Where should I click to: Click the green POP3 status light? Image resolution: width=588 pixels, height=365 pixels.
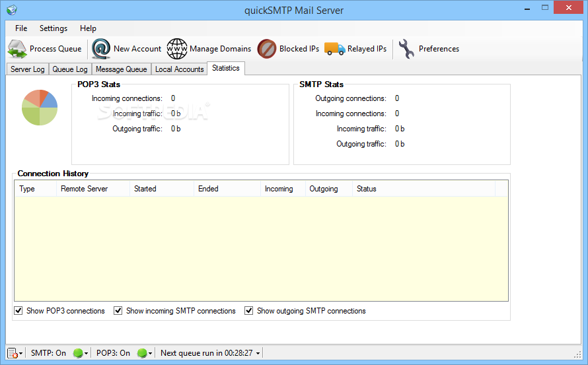(142, 353)
